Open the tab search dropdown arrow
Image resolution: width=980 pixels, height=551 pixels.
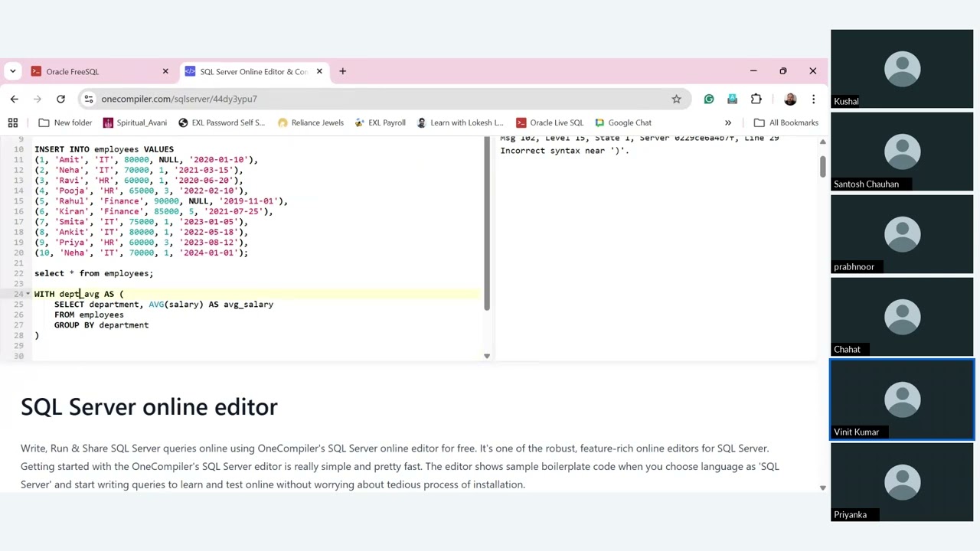click(x=12, y=71)
